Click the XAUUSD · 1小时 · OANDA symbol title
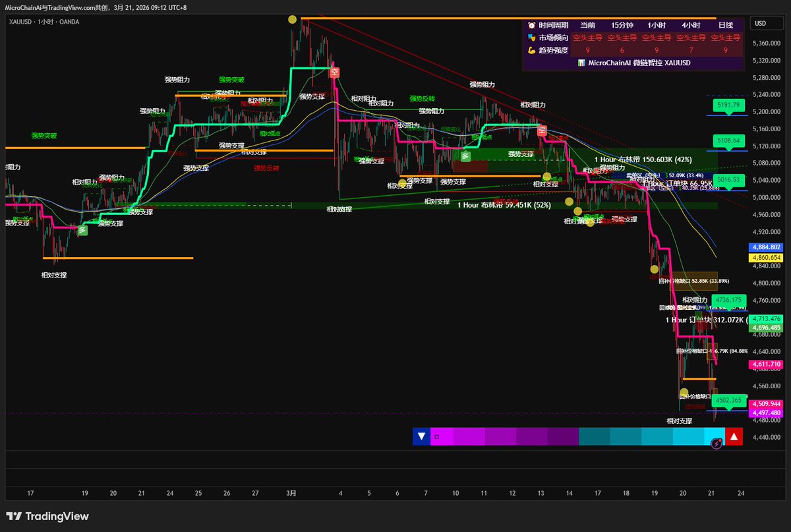 [44, 22]
